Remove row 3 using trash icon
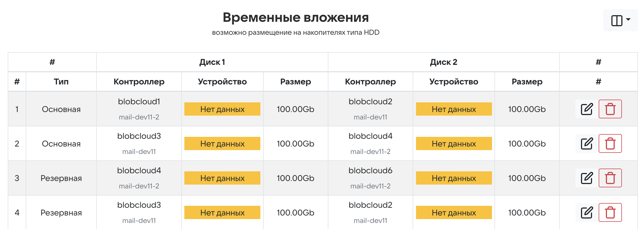The height and width of the screenshot is (229, 644). [610, 178]
